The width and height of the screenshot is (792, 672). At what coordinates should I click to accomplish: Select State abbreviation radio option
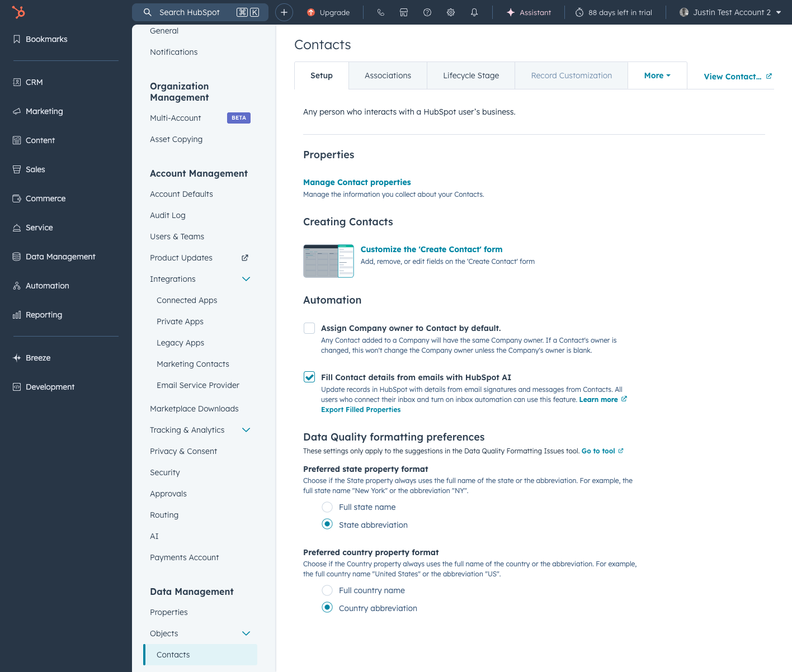coord(327,525)
